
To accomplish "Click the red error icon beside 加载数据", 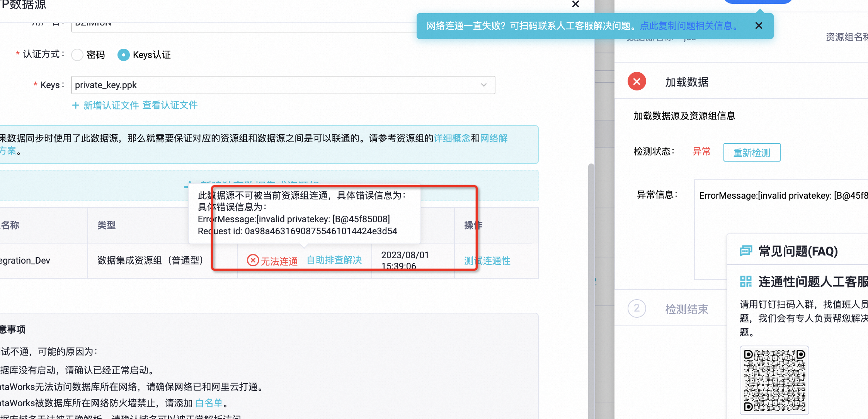I will [637, 82].
